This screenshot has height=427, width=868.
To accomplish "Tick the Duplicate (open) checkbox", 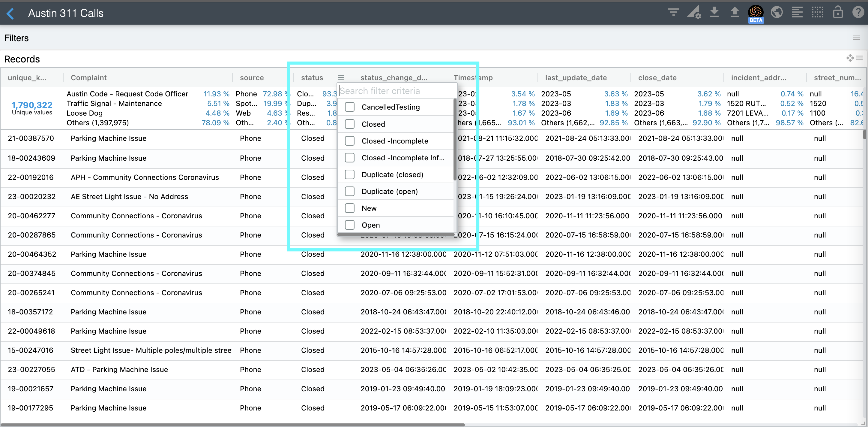I will [350, 191].
